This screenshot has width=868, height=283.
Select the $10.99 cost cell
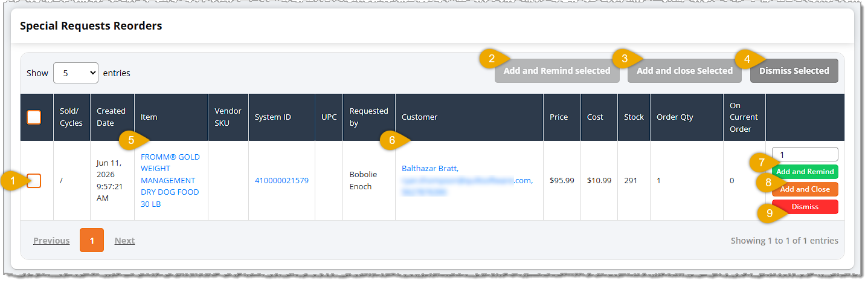click(x=599, y=180)
